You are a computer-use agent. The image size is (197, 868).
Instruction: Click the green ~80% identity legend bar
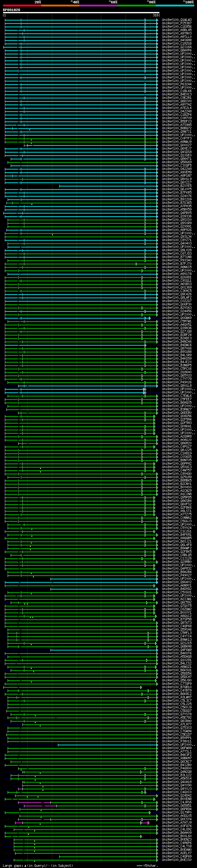coord(137,6)
